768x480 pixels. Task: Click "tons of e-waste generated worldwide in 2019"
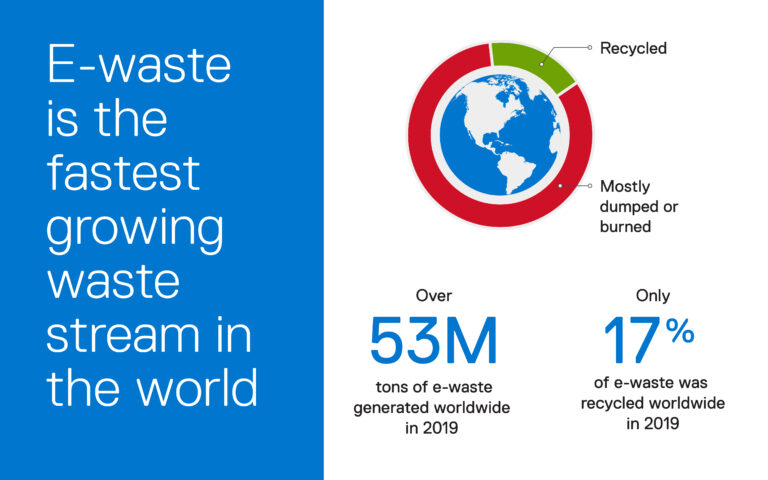(x=432, y=407)
